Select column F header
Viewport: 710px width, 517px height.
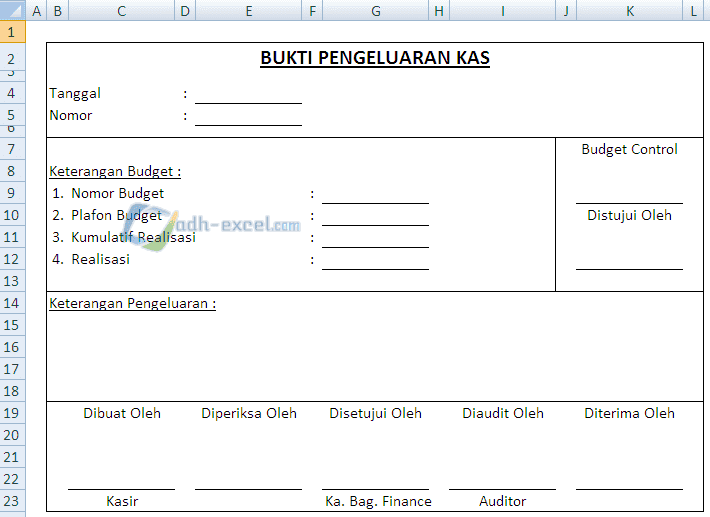312,10
